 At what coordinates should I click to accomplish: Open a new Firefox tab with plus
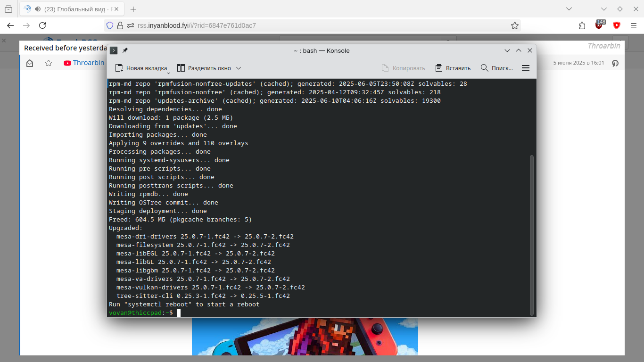[133, 9]
